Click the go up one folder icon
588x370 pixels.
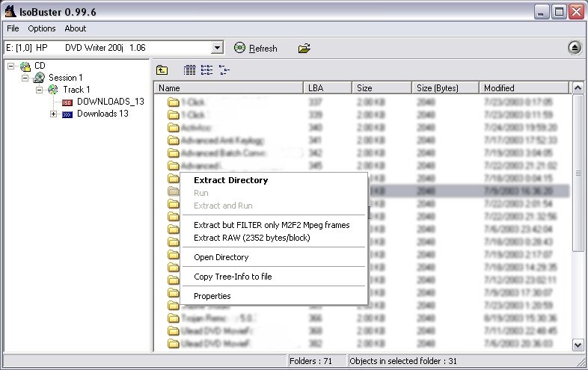point(162,70)
